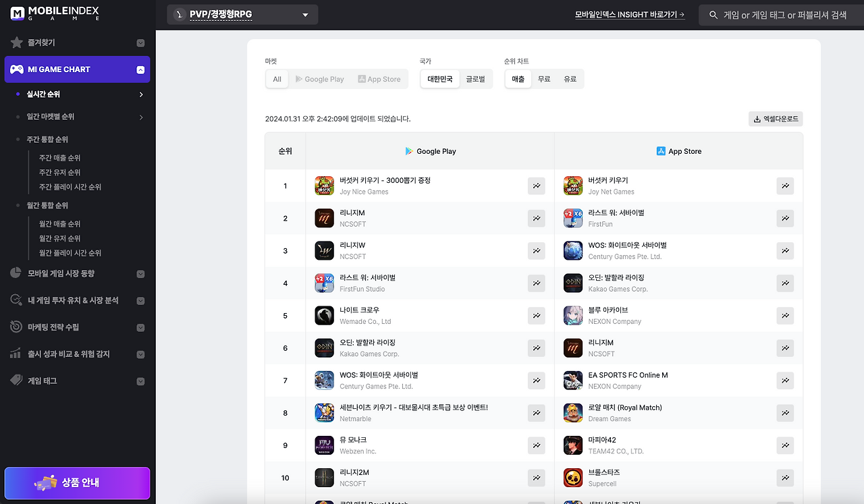Select the App Store market filter
The width and height of the screenshot is (864, 504).
coord(379,79)
